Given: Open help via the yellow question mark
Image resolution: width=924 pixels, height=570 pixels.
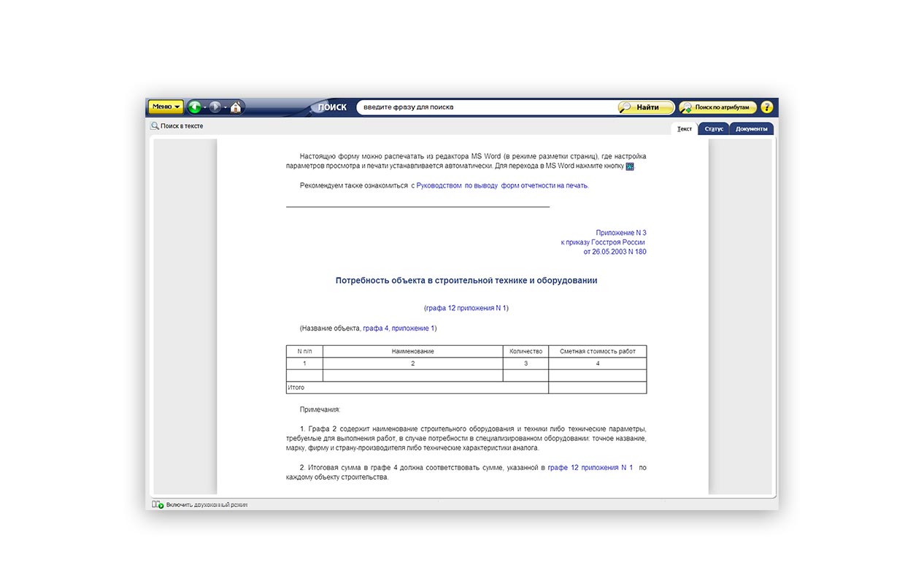Looking at the screenshot, I should click(766, 107).
